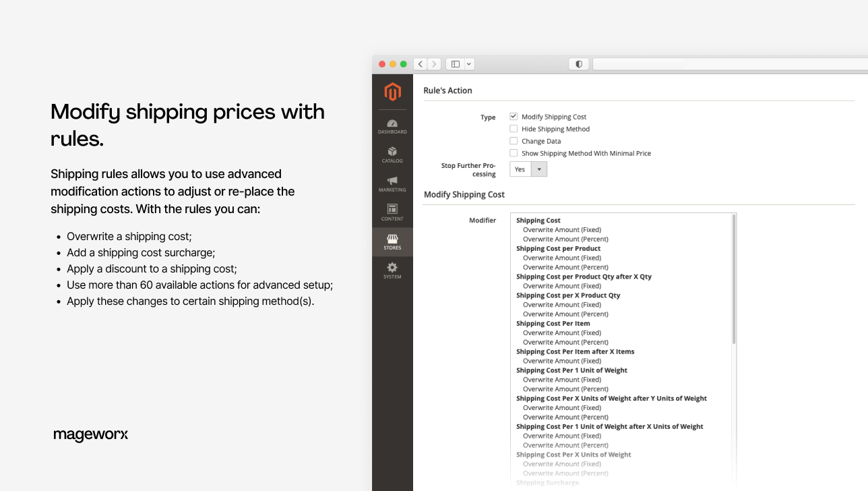Click the browser back navigation chevron
The image size is (868, 491).
(x=420, y=63)
